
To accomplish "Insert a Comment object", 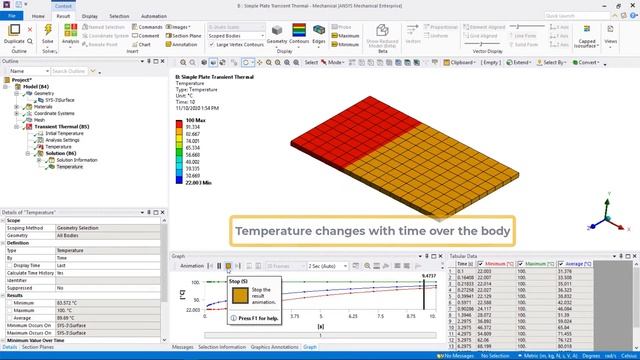I will click(x=145, y=36).
